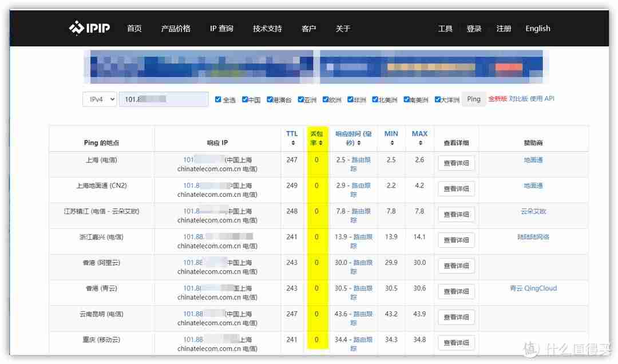The height and width of the screenshot is (364, 618).
Task: Select the '江苏镇江 (电信 - 云朵艾欧)' location cell
Action: [101, 211]
